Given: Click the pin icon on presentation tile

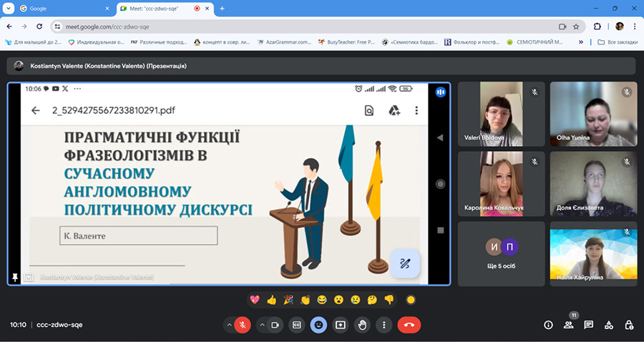Looking at the screenshot, I should click(15, 278).
